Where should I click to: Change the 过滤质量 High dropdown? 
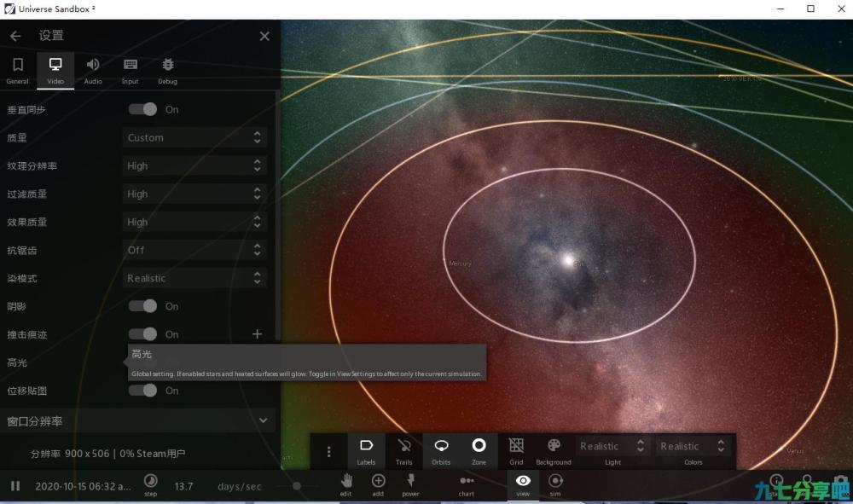click(194, 194)
